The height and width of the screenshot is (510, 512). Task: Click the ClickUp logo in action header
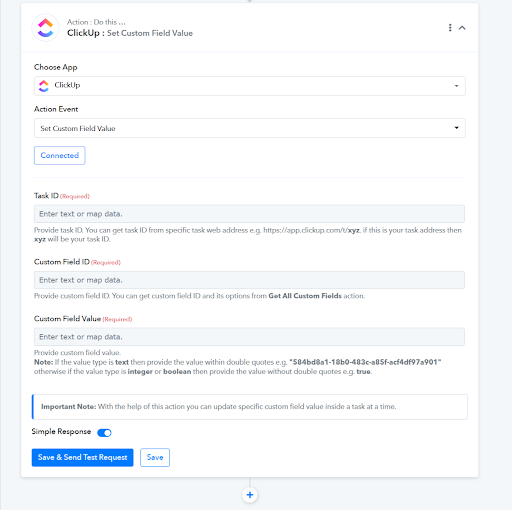pos(46,28)
